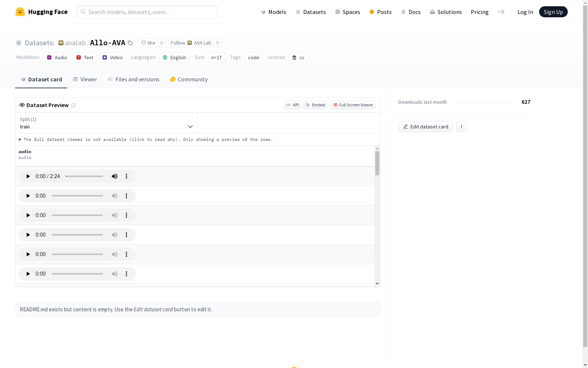Go to Datasets in the top navigation
588x368 pixels.
click(311, 12)
